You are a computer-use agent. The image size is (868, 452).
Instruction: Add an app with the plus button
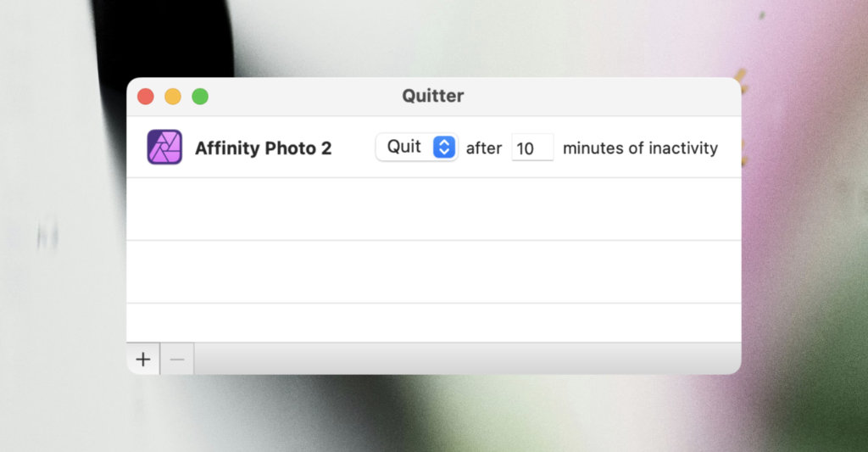coord(143,360)
